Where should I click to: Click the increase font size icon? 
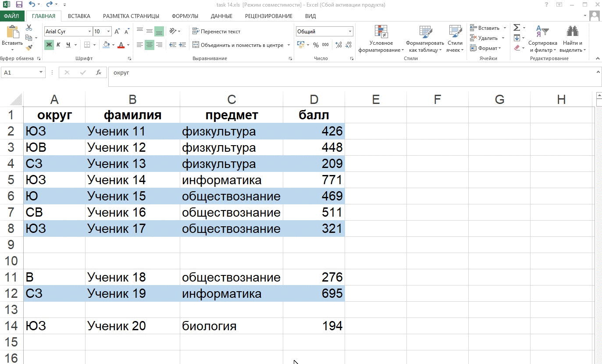tap(116, 31)
